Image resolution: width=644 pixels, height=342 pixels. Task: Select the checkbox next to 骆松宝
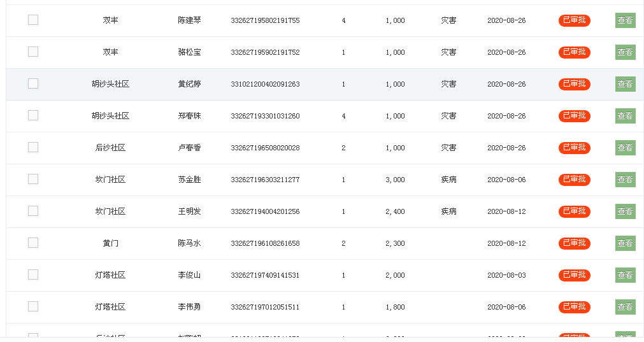33,52
